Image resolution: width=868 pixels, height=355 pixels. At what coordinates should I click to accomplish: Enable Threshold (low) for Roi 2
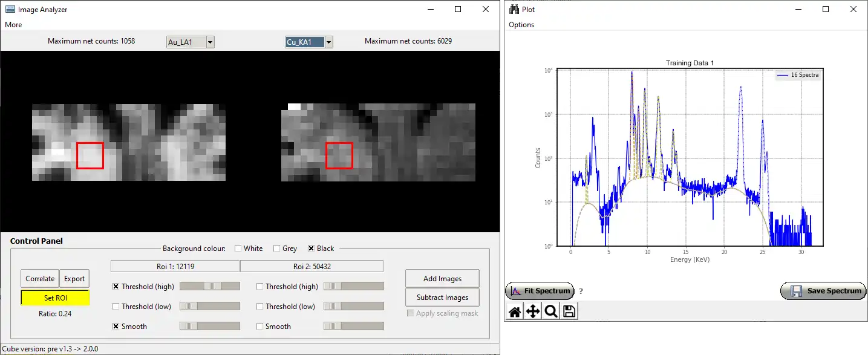260,307
